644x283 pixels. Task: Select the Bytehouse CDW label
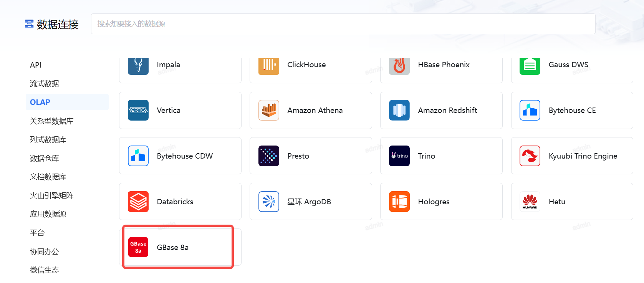185,156
